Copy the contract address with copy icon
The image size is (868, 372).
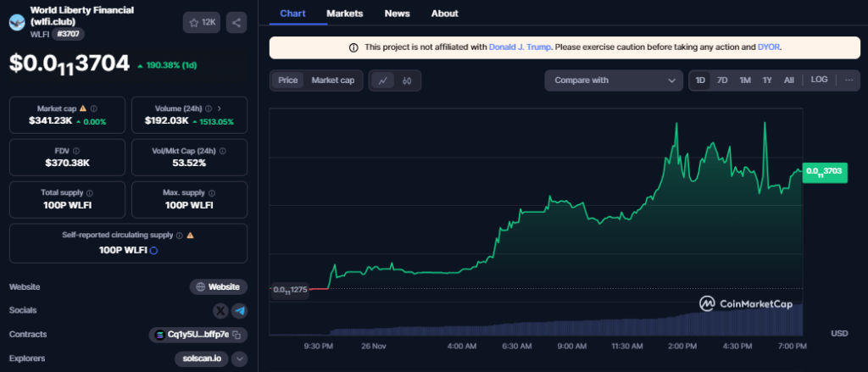236,335
